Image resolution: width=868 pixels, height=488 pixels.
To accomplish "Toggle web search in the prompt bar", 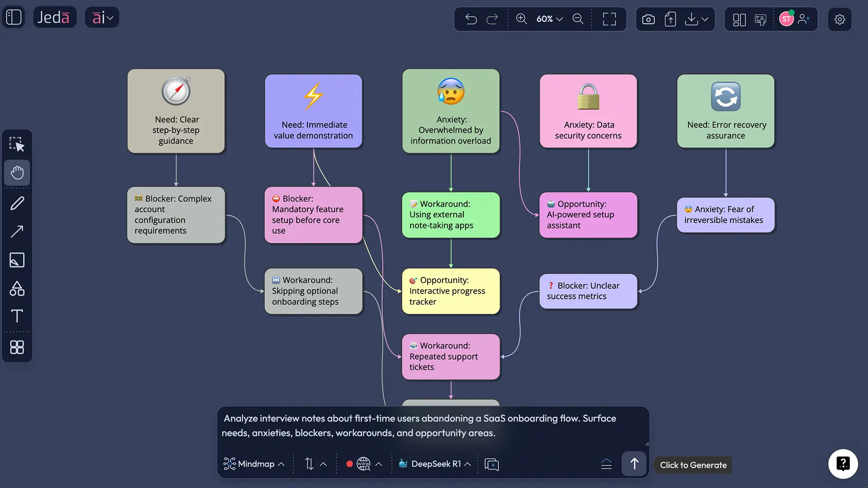I will point(363,464).
